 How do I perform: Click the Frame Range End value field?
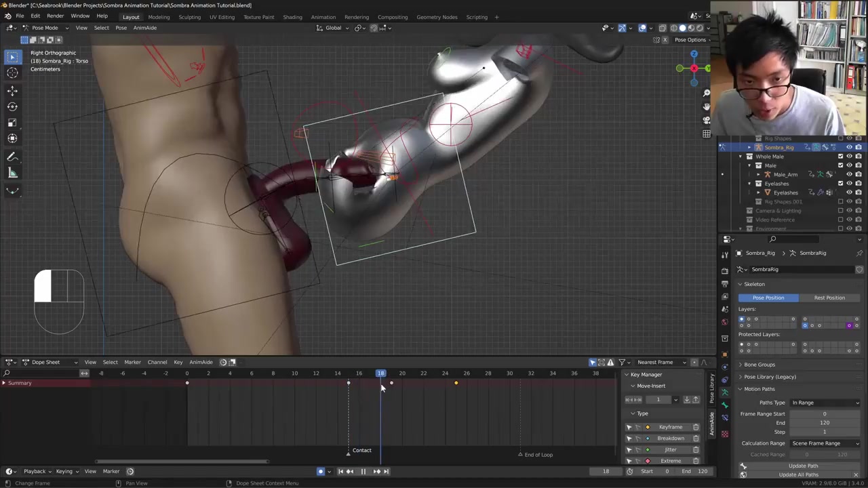(x=824, y=422)
